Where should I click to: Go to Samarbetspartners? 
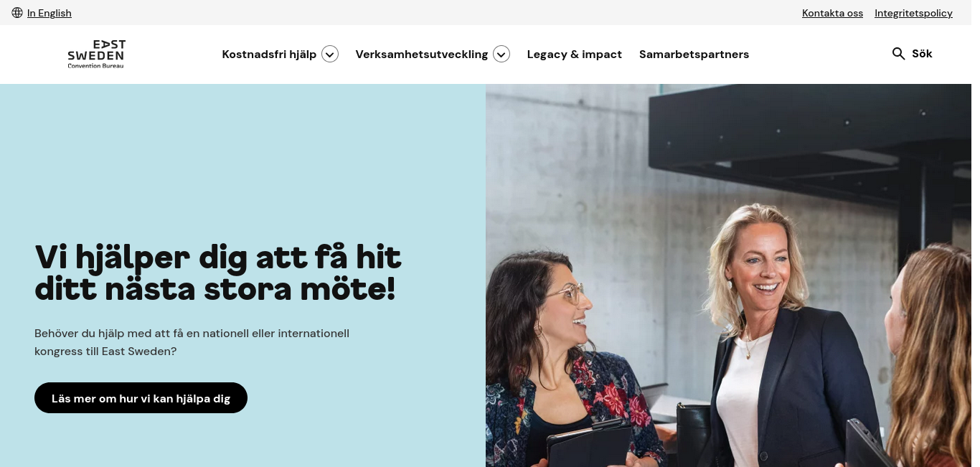[x=694, y=55]
